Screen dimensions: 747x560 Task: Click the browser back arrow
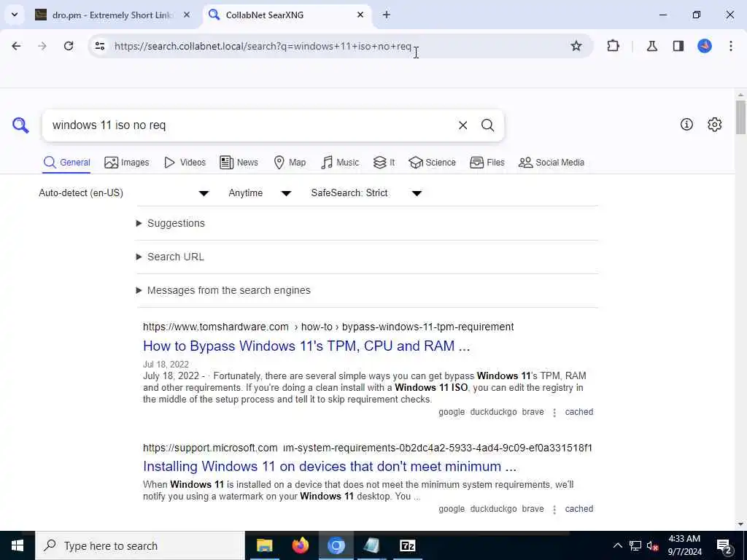coord(16,46)
